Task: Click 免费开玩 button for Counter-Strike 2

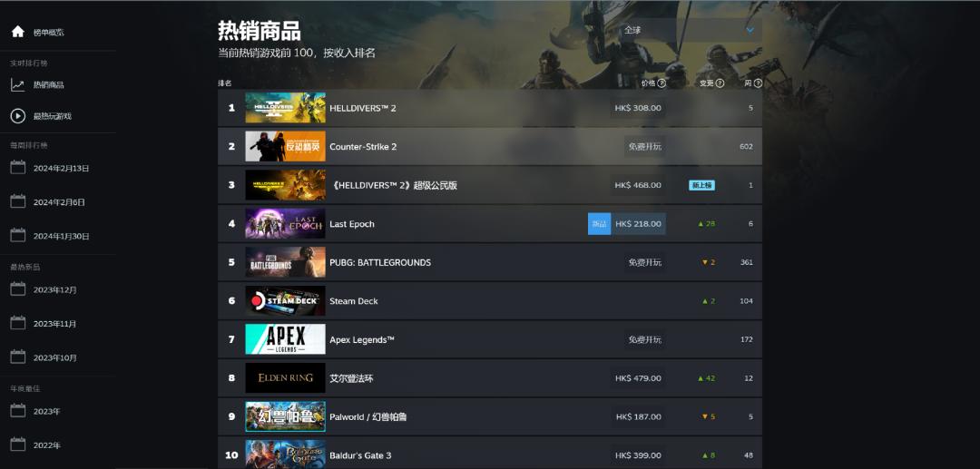Action: coord(644,147)
